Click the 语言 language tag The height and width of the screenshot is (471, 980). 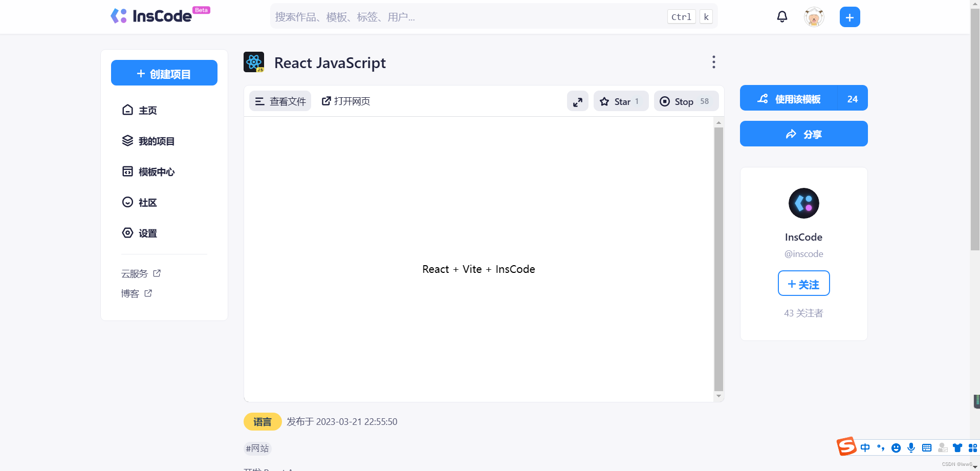(x=263, y=422)
